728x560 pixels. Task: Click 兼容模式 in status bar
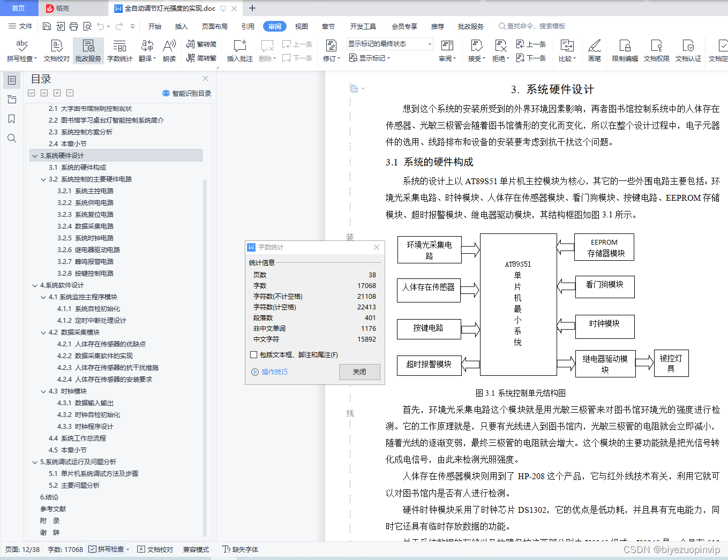point(196,549)
